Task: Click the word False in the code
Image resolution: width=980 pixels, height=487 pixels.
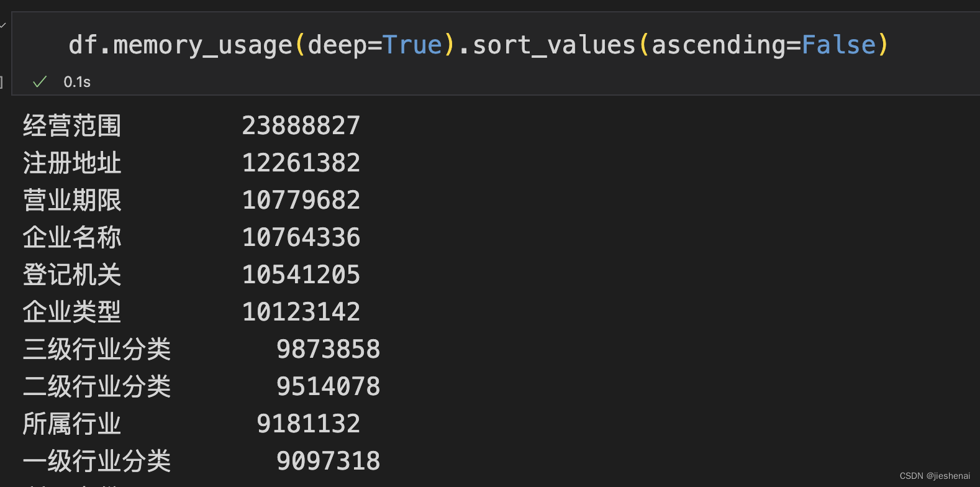Action: (838, 45)
